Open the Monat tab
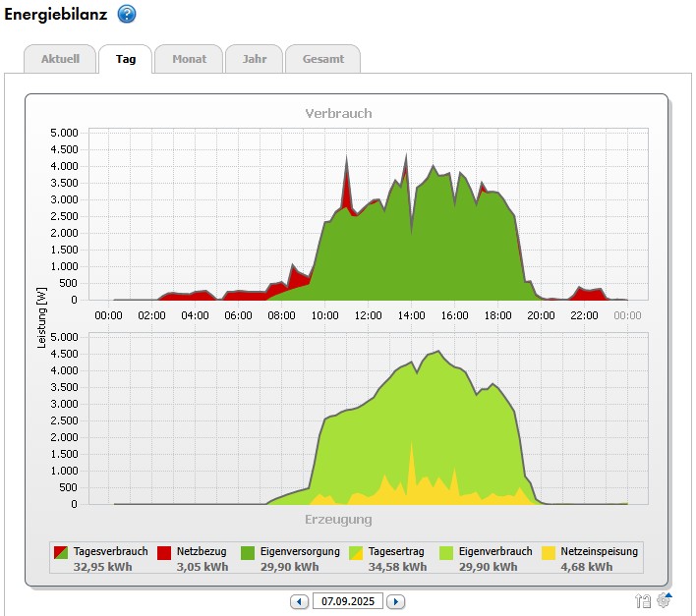The image size is (696, 616). [x=189, y=59]
